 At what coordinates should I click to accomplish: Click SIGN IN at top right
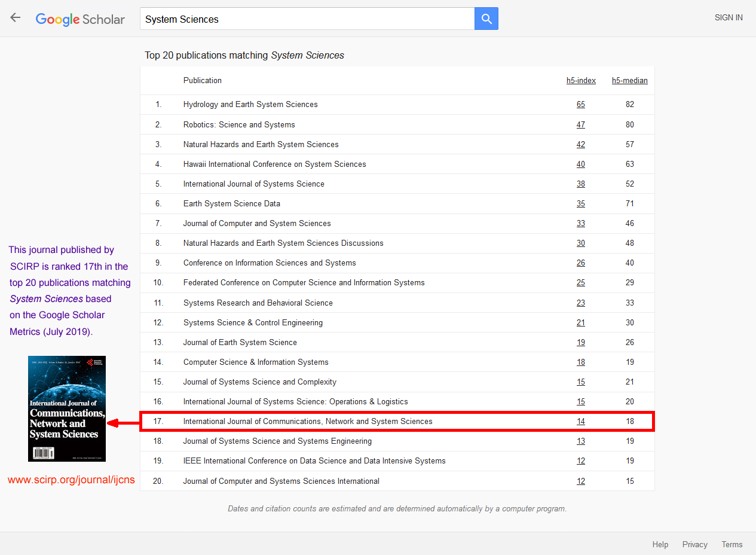coord(729,18)
